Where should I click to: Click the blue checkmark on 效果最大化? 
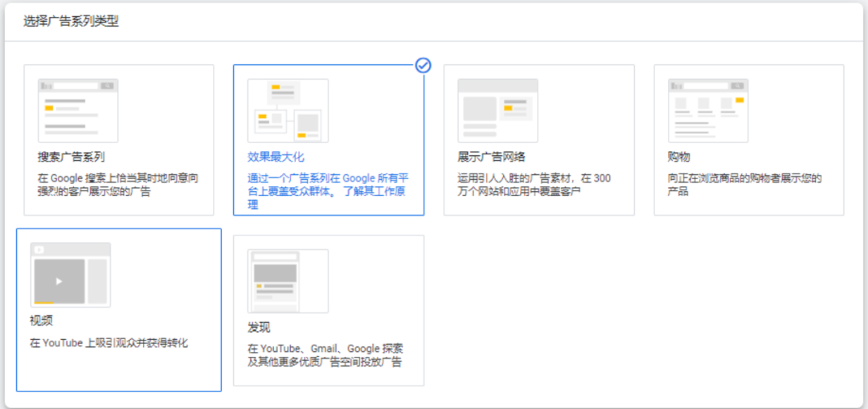[x=423, y=66]
